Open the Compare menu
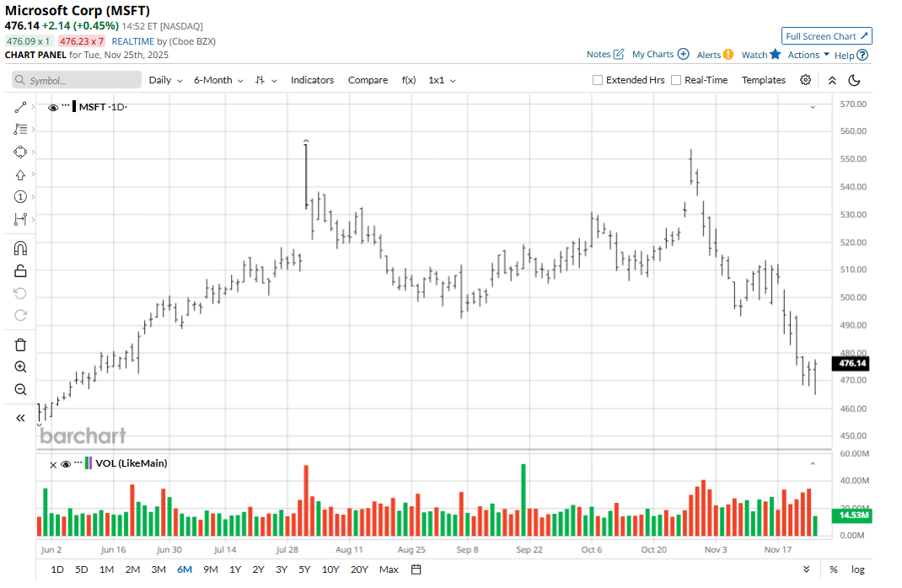 [x=368, y=80]
